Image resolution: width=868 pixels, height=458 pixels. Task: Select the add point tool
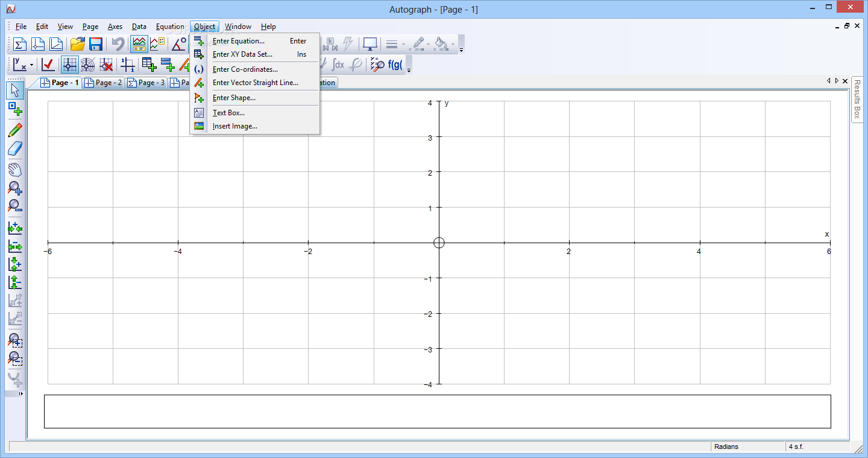point(15,109)
